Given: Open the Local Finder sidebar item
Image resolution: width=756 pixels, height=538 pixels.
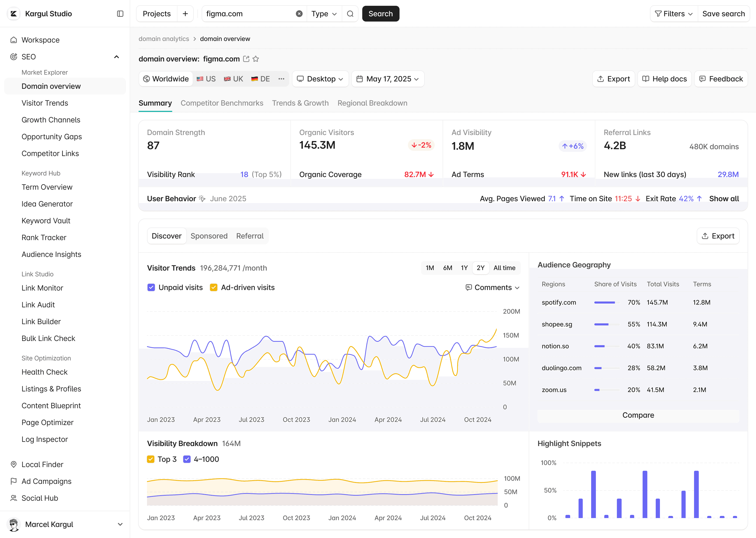Looking at the screenshot, I should pos(42,464).
